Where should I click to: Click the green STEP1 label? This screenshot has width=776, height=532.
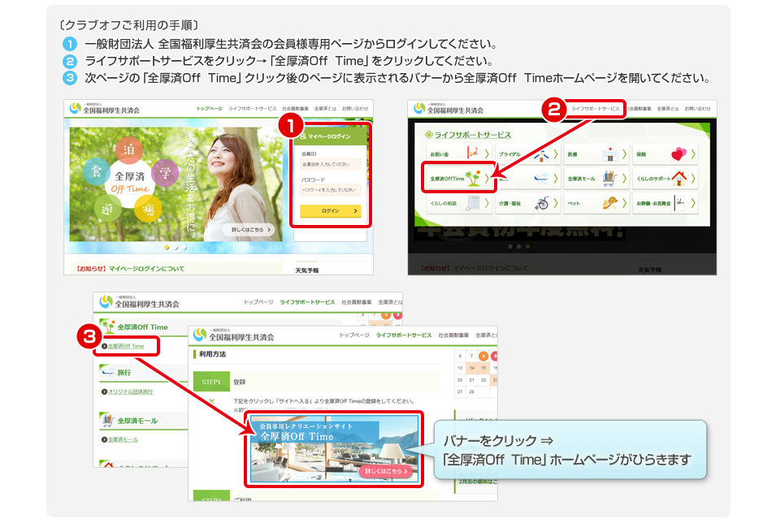tap(211, 382)
